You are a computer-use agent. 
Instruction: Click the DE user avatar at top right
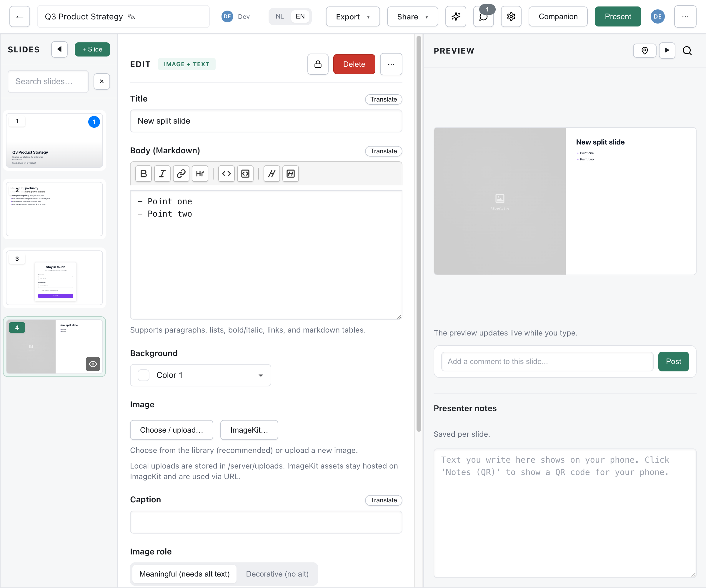point(657,16)
